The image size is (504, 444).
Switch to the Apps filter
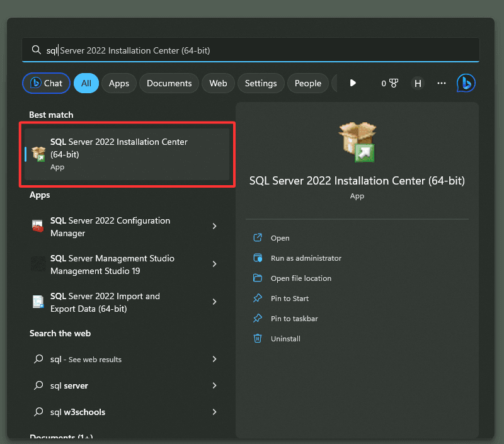click(x=119, y=83)
